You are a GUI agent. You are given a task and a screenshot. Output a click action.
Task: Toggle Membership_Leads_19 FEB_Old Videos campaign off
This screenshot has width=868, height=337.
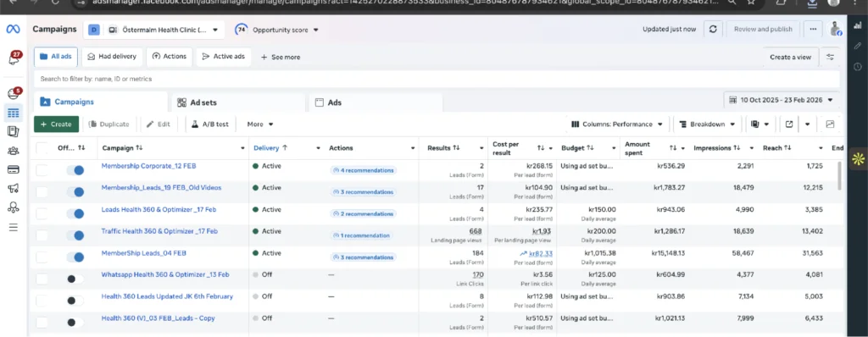75,192
